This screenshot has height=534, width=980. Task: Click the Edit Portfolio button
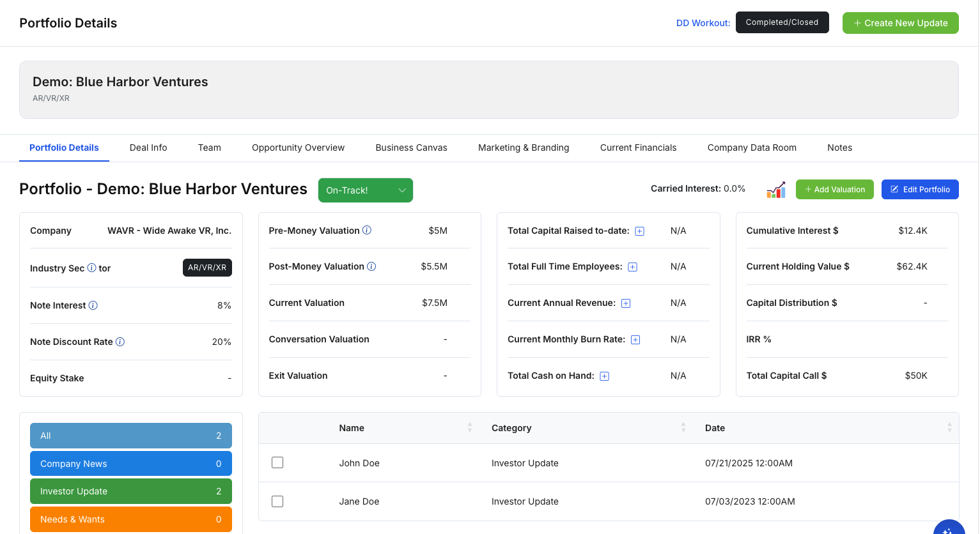919,190
